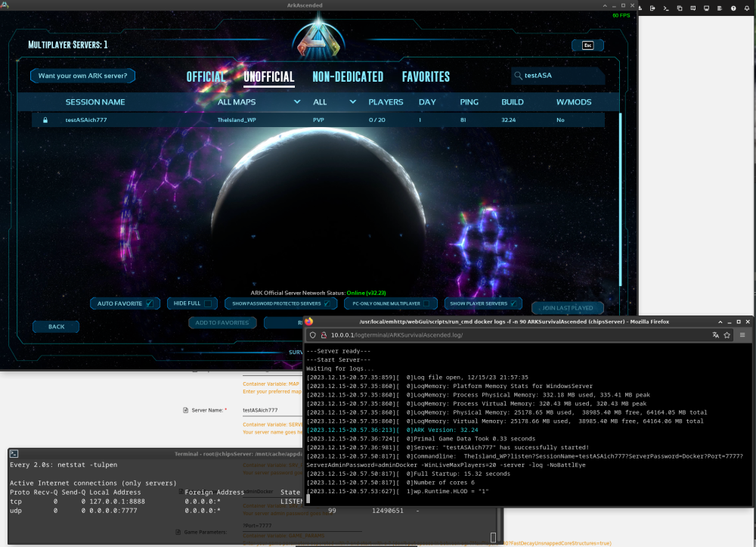Click the Back button
Viewport: 756px width, 547px height.
click(x=56, y=327)
